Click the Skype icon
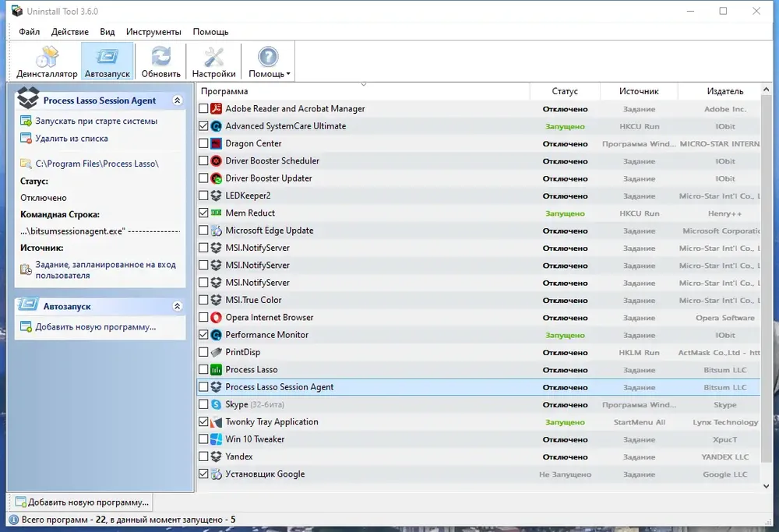 click(x=216, y=403)
